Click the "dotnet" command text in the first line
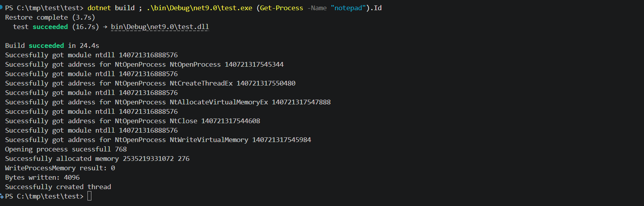644x206 pixels. point(99,8)
